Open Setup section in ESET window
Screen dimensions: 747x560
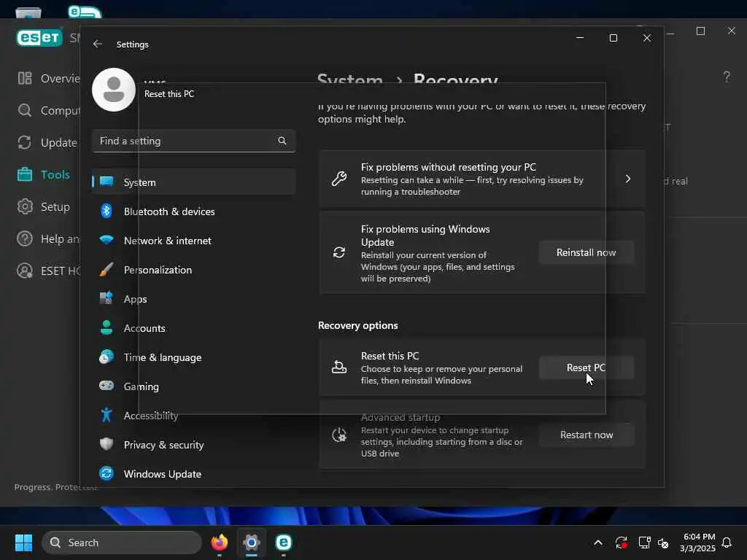click(x=43, y=206)
